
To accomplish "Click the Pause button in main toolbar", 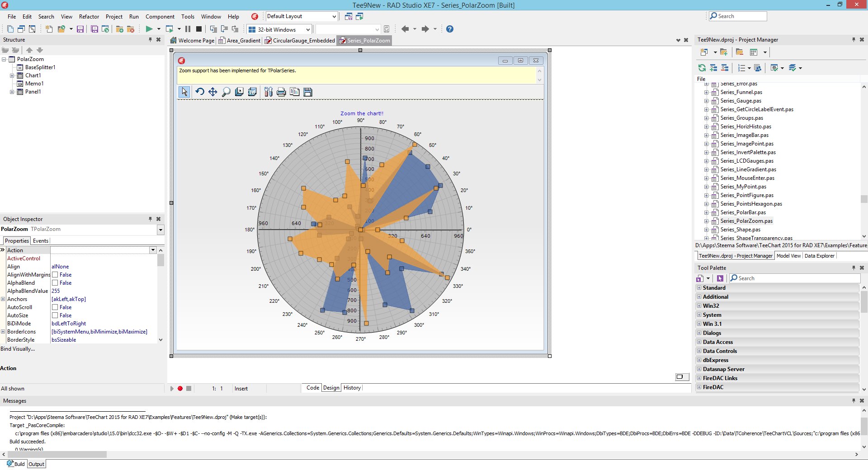I will pos(188,29).
